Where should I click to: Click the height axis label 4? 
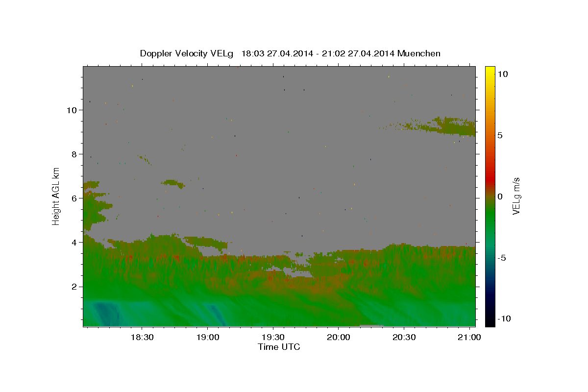(74, 243)
